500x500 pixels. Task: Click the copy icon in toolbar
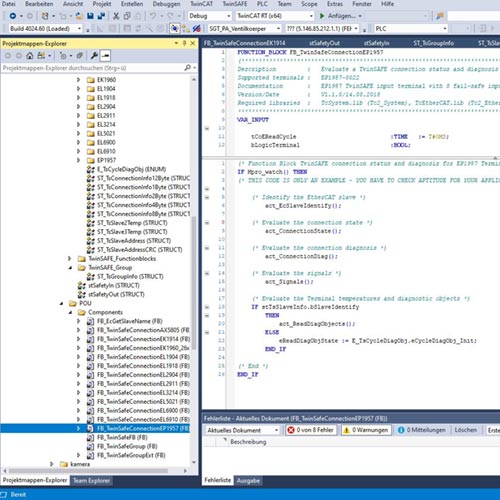tap(127, 16)
